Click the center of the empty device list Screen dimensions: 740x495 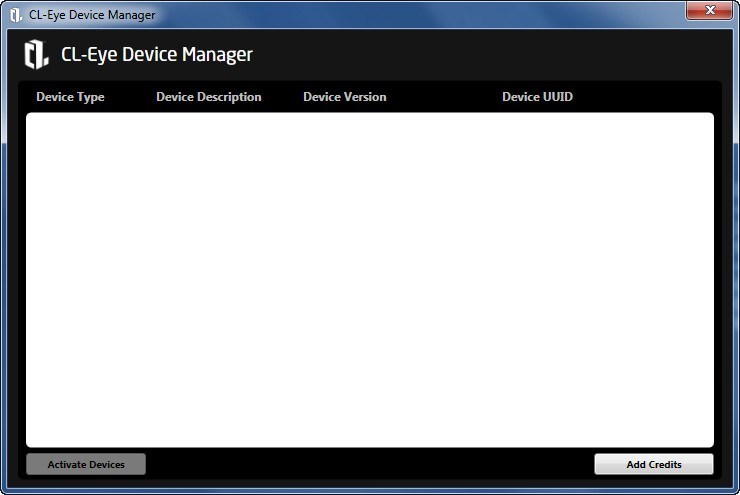369,279
